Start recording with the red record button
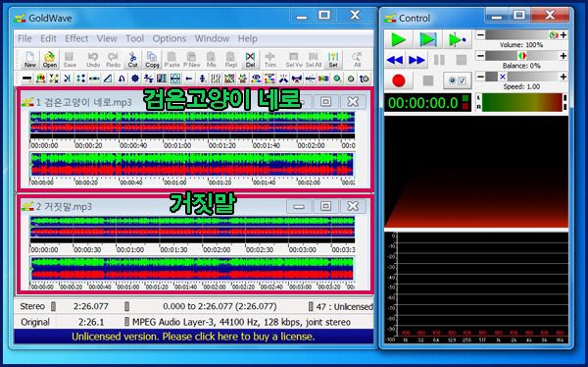The height and width of the screenshot is (367, 588). [x=398, y=80]
